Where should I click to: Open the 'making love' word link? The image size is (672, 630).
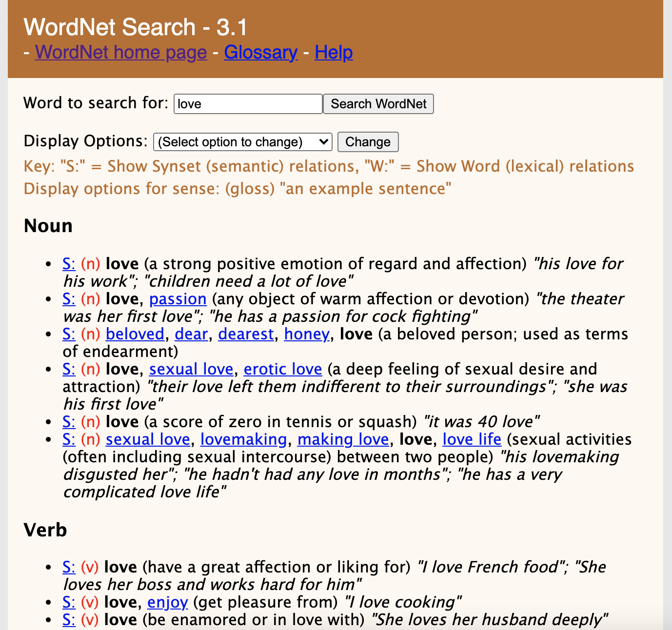pos(343,439)
